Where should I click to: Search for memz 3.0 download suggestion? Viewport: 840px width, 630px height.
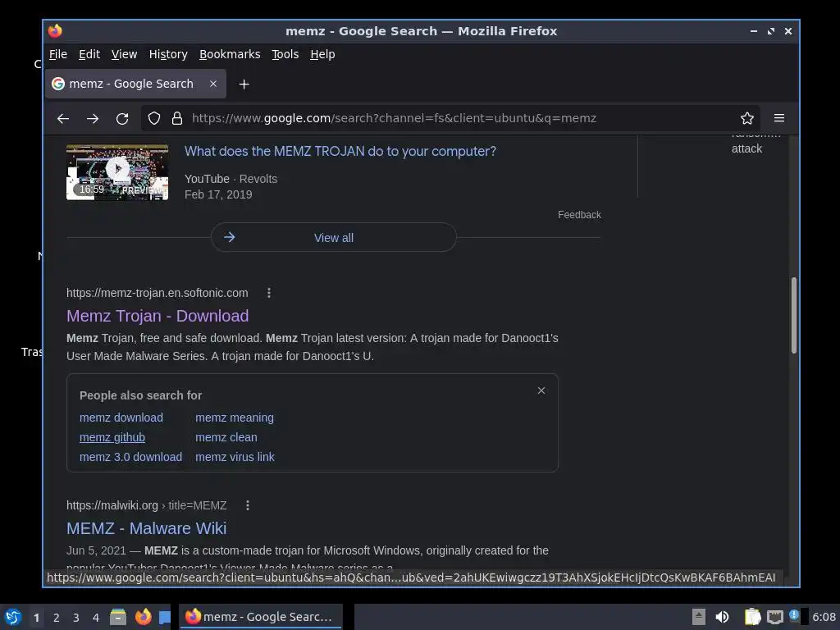[130, 457]
